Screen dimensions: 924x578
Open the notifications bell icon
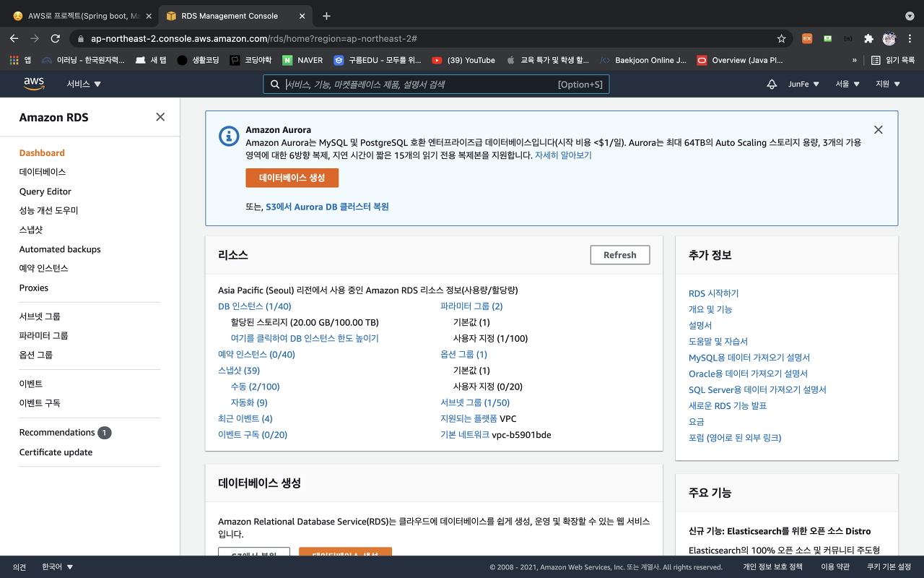[x=772, y=85]
